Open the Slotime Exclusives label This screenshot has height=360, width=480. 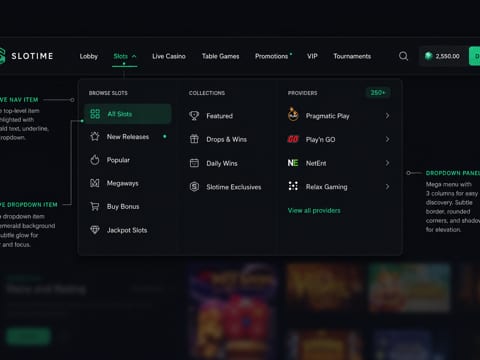(233, 187)
